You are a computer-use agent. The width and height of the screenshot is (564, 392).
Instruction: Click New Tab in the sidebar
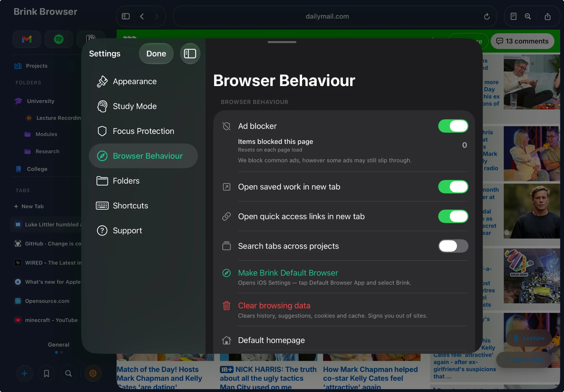[x=29, y=206]
